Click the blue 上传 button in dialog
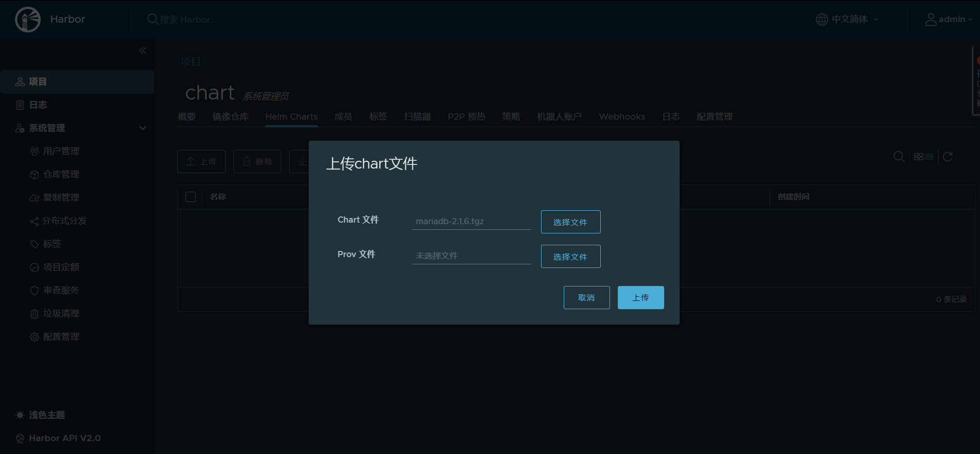 pyautogui.click(x=640, y=297)
